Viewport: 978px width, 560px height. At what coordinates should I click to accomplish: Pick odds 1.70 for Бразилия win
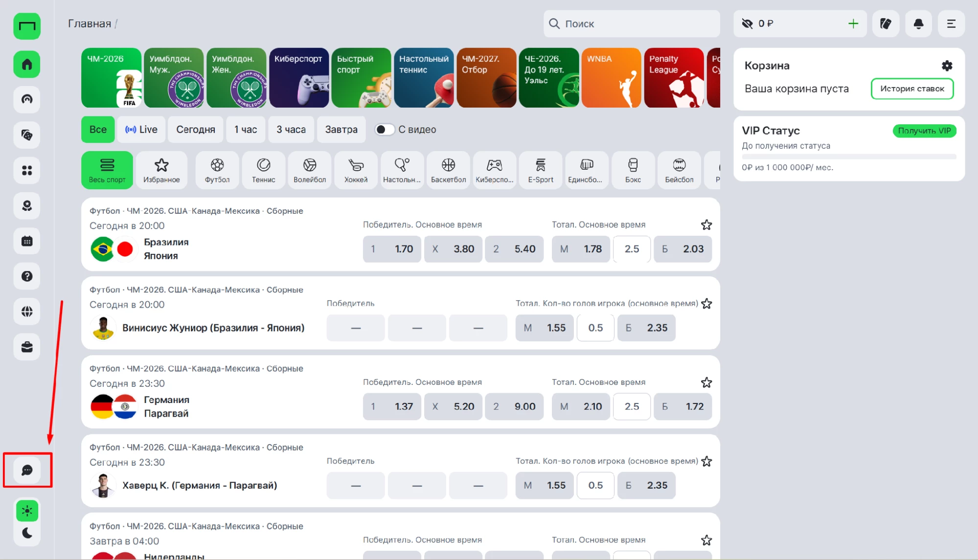[392, 249]
